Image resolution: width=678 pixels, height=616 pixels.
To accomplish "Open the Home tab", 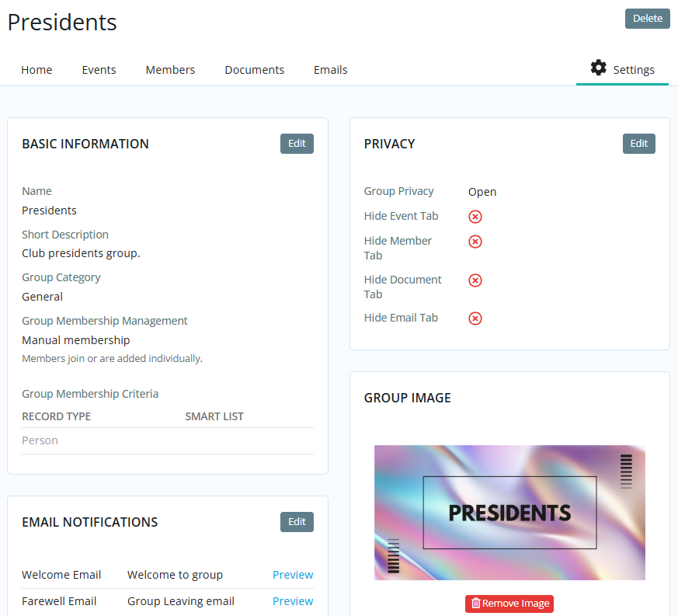I will point(37,70).
